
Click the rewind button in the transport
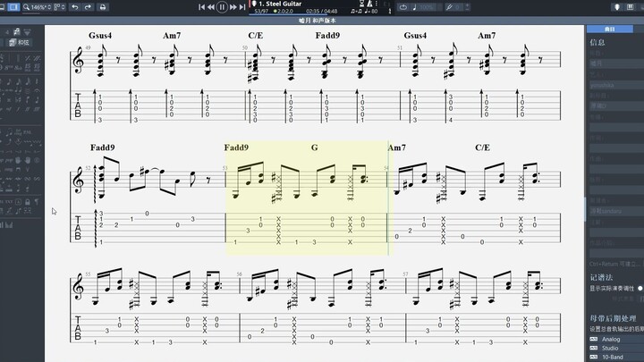click(x=210, y=7)
